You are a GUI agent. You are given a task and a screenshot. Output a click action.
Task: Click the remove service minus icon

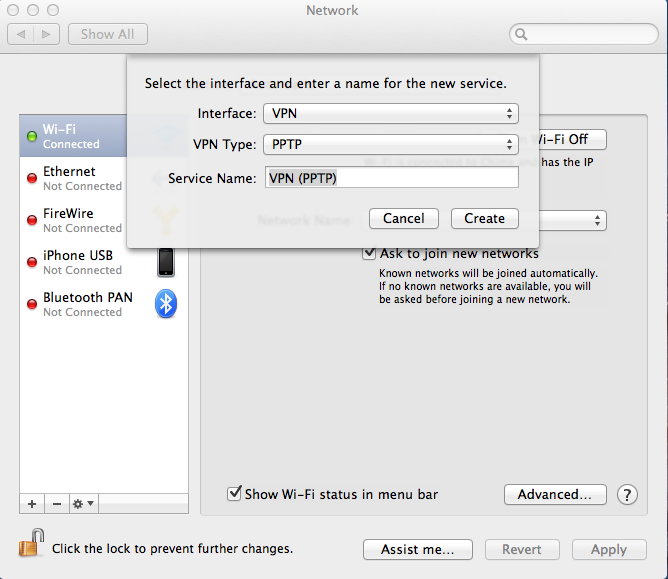pos(57,504)
